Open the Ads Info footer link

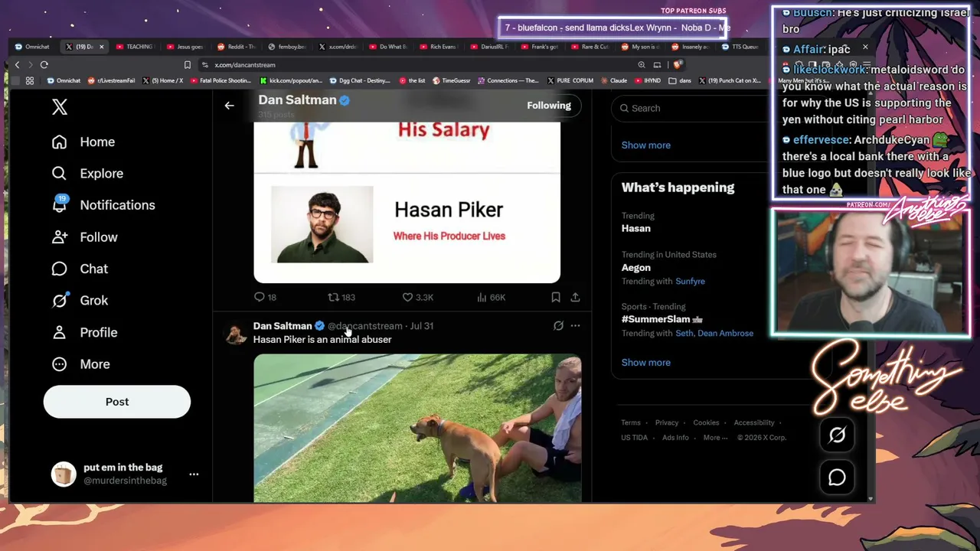coord(675,438)
